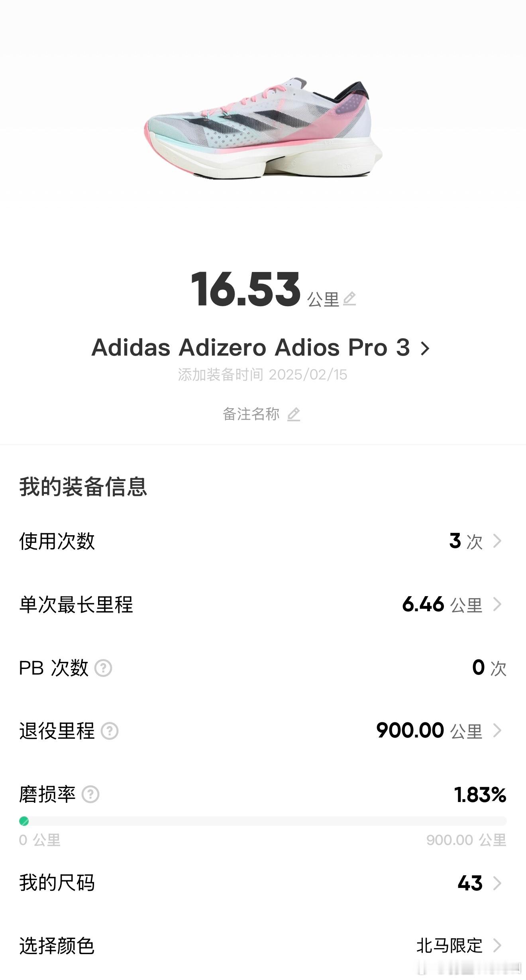Image resolution: width=526 pixels, height=980 pixels.
Task: Open the help icon beside PB 次数
Action: (103, 668)
